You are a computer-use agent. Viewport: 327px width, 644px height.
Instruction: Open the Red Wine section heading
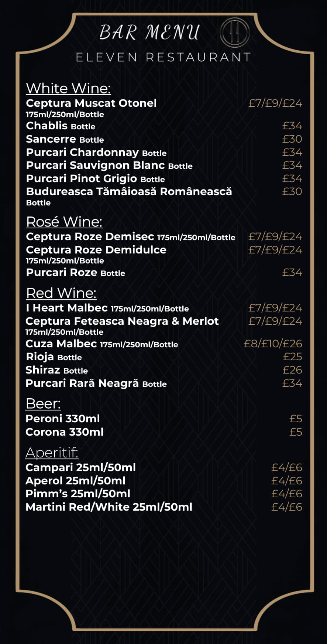click(x=61, y=293)
